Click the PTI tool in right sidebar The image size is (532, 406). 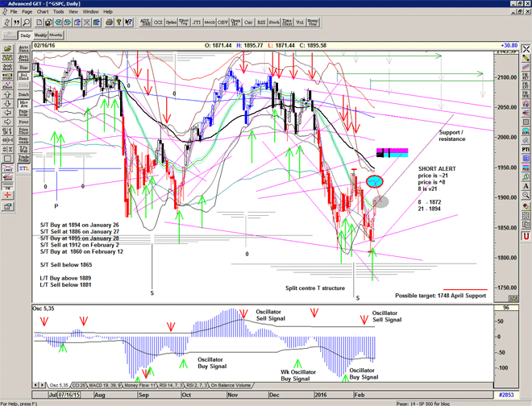coord(525,149)
